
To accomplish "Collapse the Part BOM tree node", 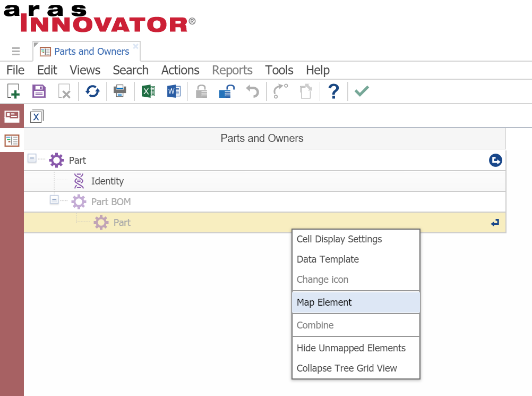I will click(54, 200).
